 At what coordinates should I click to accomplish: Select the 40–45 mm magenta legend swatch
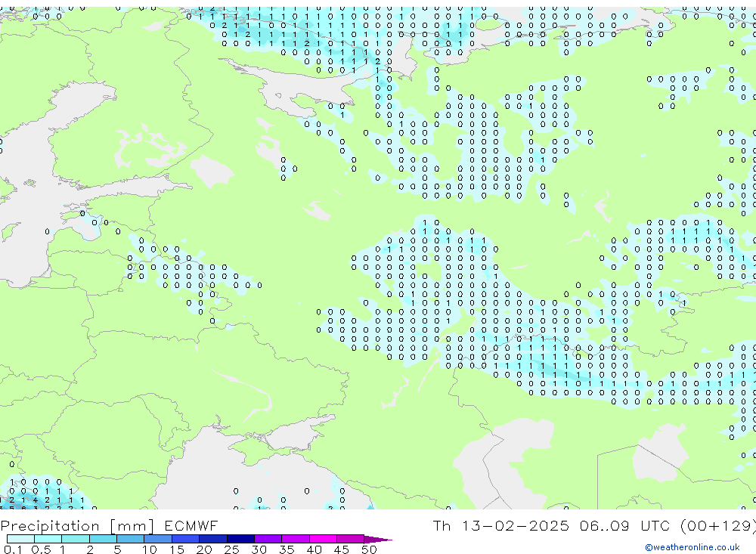[x=323, y=539]
